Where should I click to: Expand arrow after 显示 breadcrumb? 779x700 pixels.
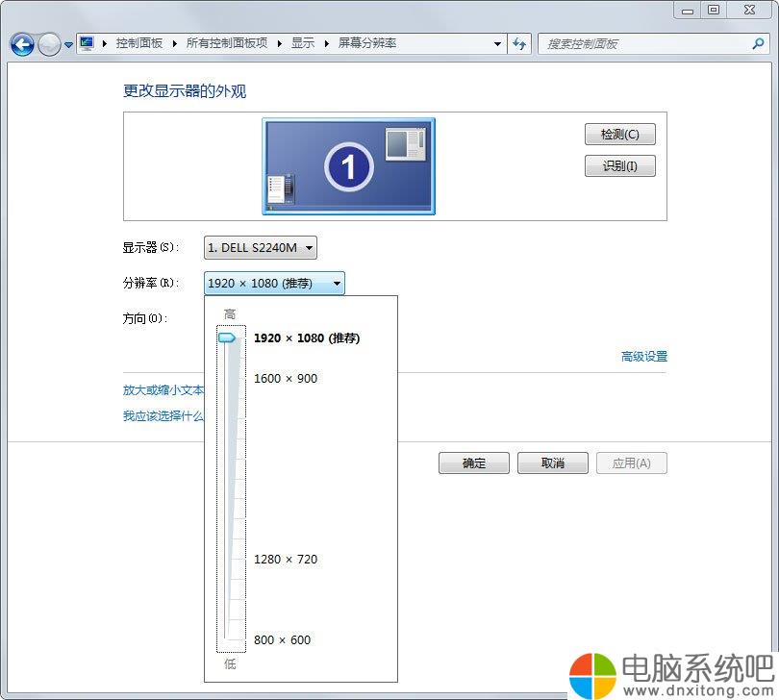(326, 43)
